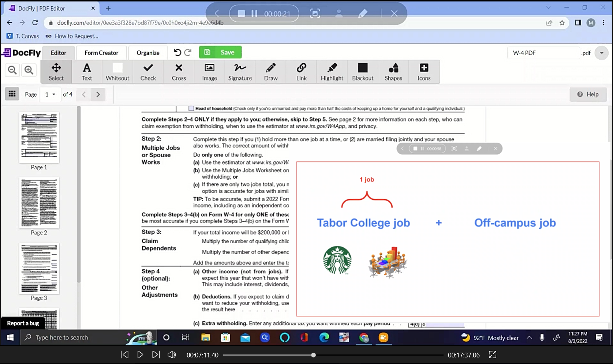Screen dimensions: 613x364
Task: Zoom out of the PDF page
Action: (12, 70)
